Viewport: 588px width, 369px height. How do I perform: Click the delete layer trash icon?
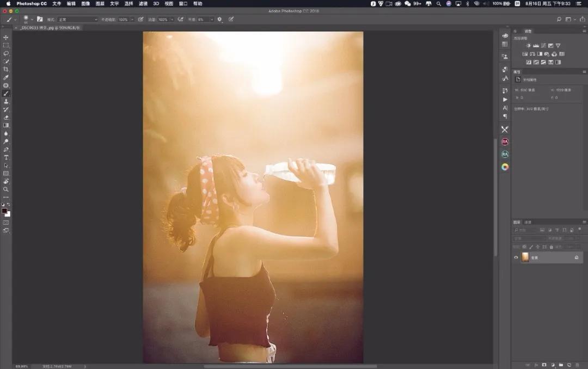[x=577, y=365]
